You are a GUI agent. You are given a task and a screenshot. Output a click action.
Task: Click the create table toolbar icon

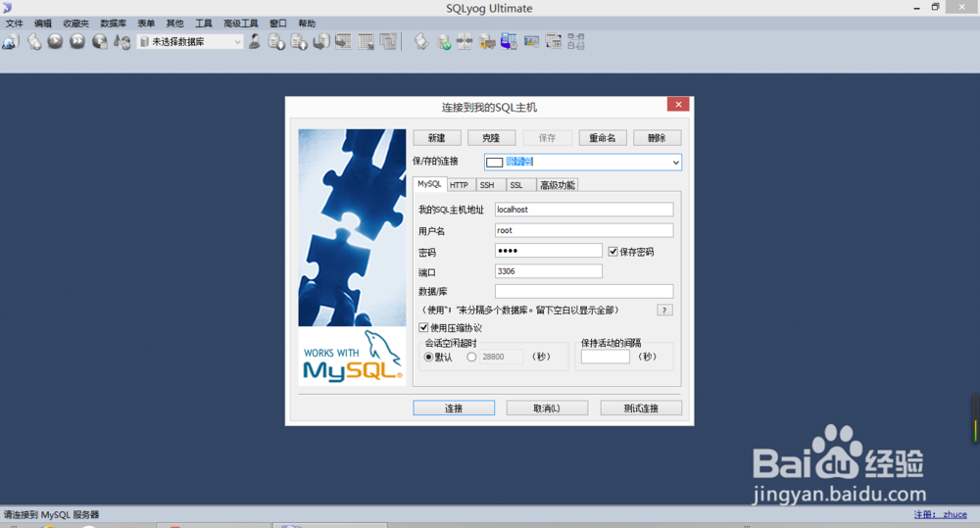pyautogui.click(x=343, y=42)
